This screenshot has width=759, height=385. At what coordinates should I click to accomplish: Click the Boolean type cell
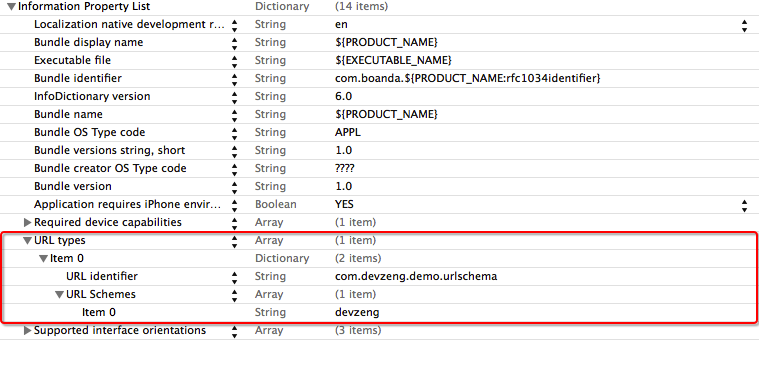(x=275, y=204)
